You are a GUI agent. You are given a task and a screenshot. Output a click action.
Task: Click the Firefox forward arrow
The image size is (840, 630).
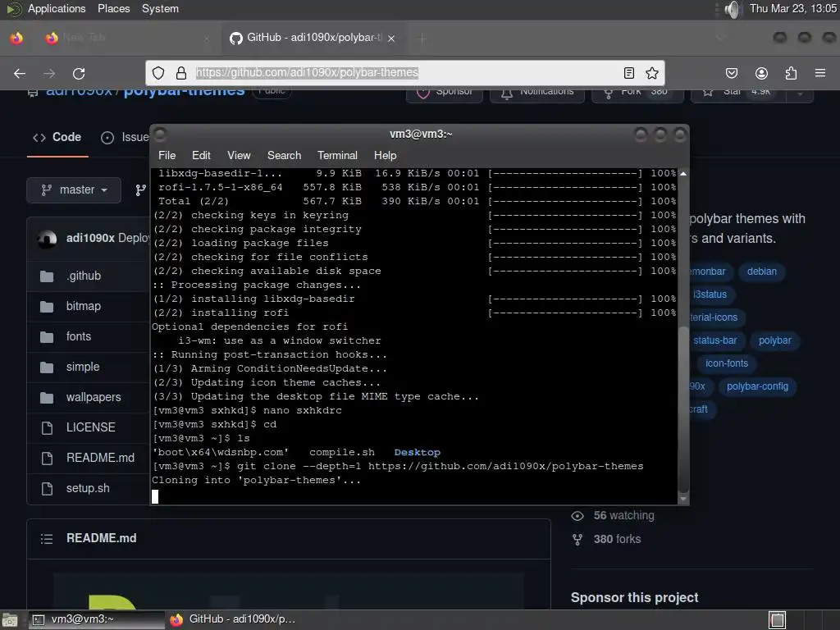(49, 73)
